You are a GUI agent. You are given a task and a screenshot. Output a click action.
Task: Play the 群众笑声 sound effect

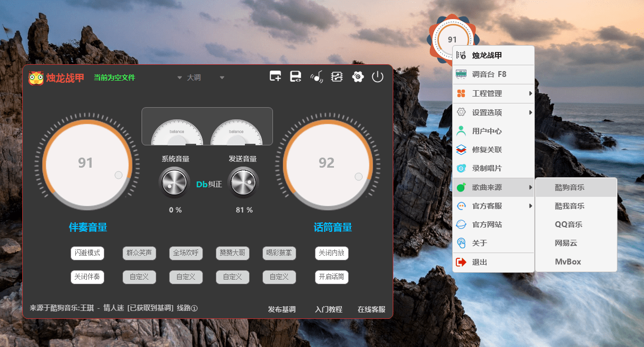pos(139,253)
